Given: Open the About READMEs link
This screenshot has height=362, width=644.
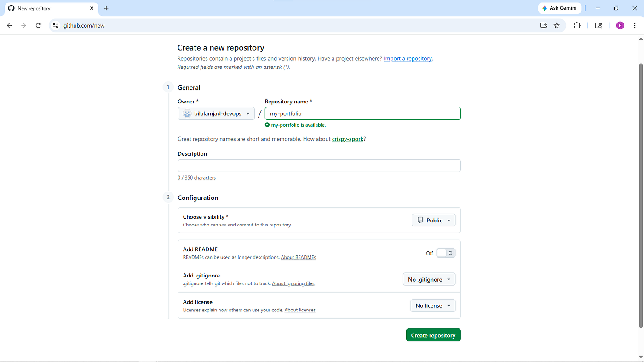Looking at the screenshot, I should (299, 258).
